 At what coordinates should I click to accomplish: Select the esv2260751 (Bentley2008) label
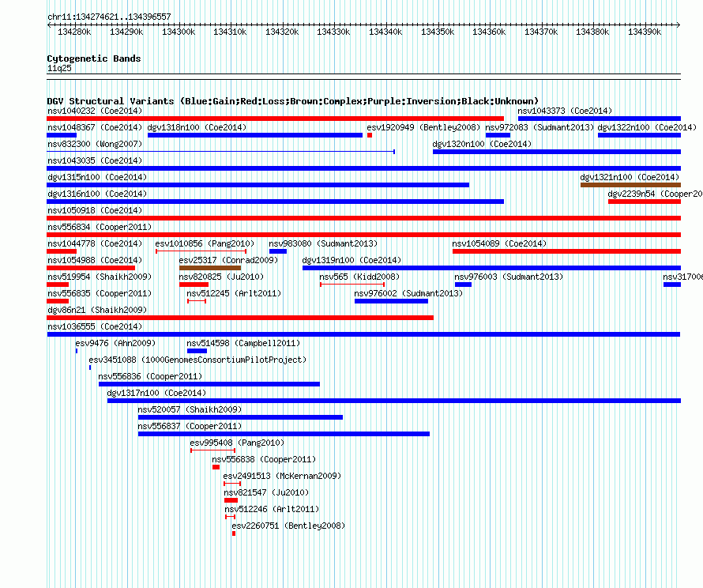[288, 526]
